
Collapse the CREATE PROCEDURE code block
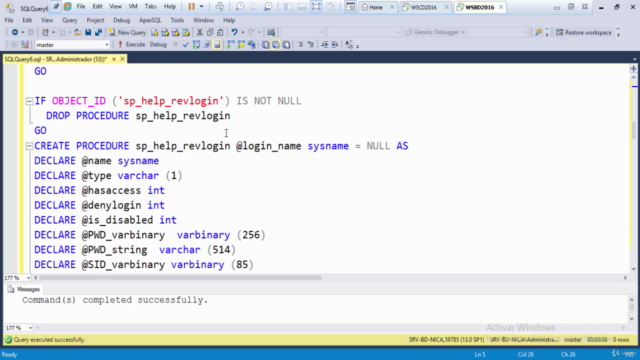point(29,146)
